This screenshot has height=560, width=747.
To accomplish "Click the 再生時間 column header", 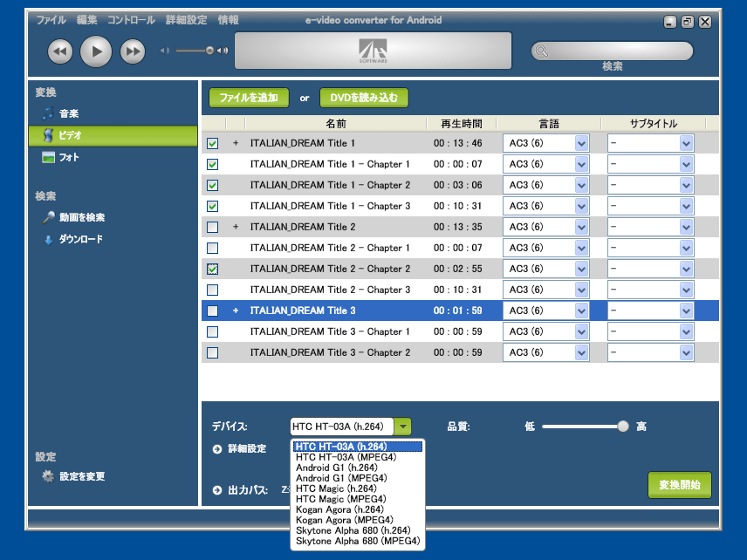I will click(x=461, y=124).
